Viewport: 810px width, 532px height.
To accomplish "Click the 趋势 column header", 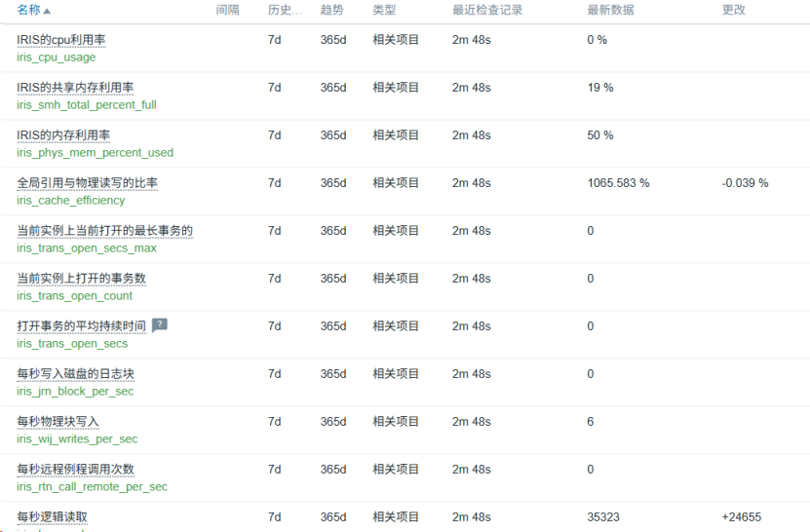I will (331, 10).
